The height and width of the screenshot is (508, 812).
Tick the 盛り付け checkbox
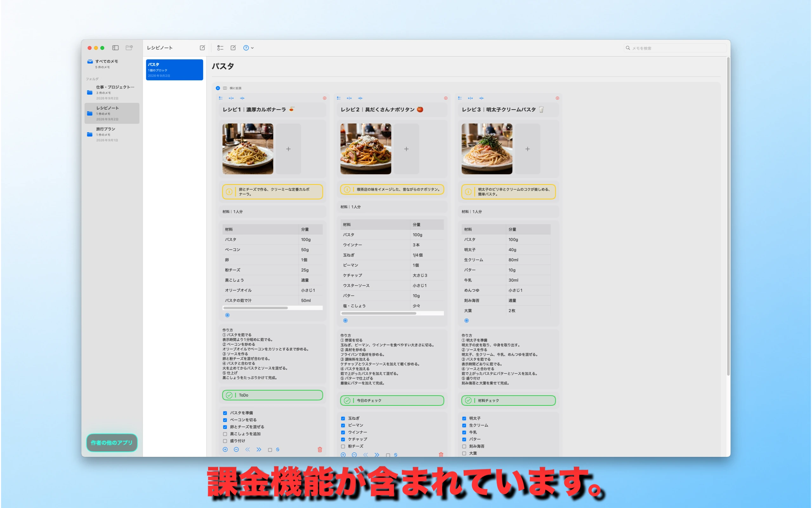(x=225, y=441)
